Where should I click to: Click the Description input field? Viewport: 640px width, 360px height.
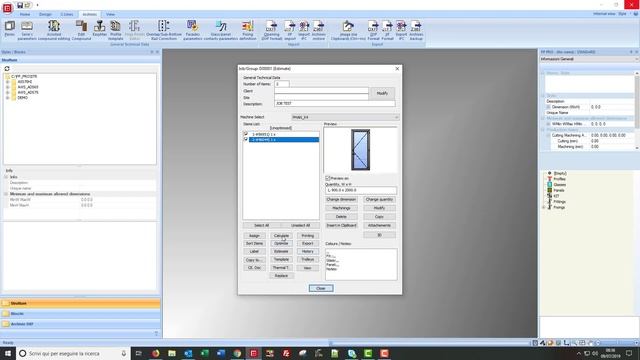click(x=335, y=104)
